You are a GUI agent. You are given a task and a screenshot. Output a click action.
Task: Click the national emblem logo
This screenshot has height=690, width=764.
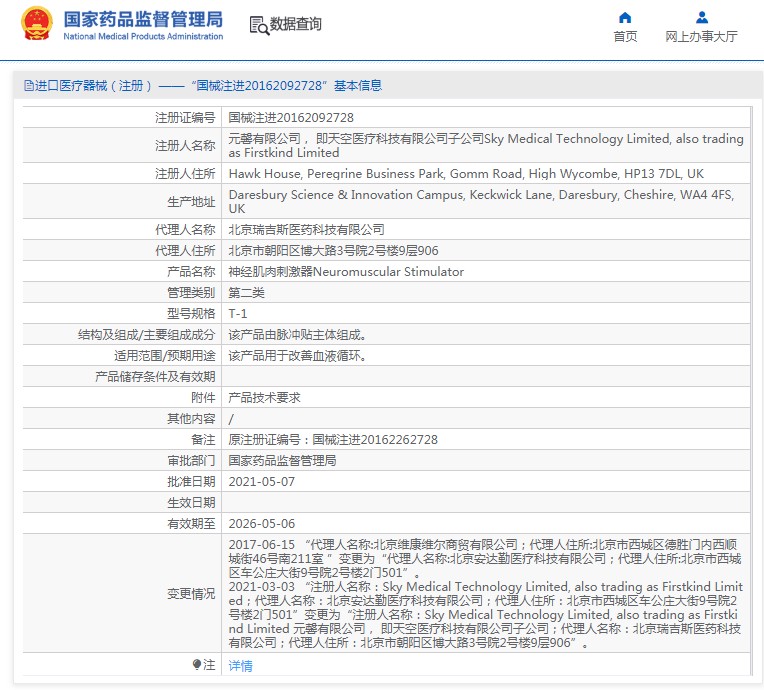(x=37, y=24)
